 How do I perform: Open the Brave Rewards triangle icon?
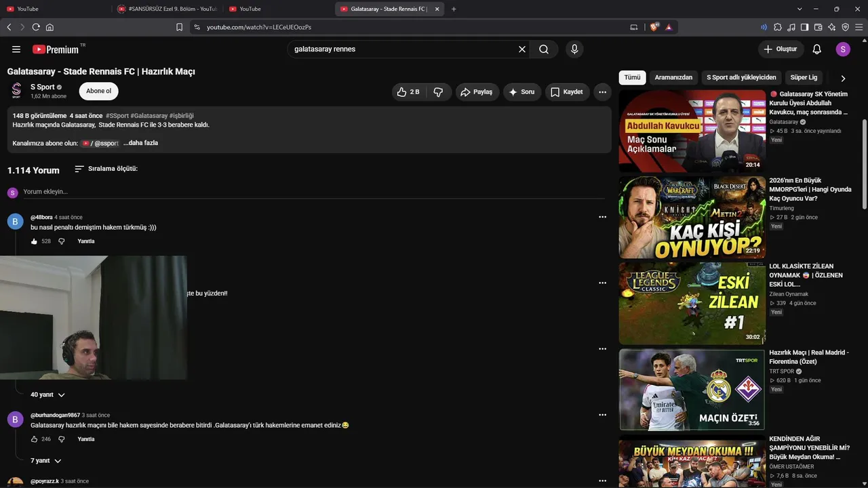[x=669, y=27]
